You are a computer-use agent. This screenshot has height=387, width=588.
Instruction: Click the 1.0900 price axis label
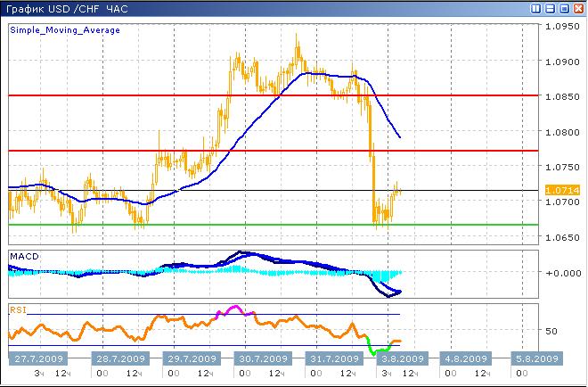(562, 62)
